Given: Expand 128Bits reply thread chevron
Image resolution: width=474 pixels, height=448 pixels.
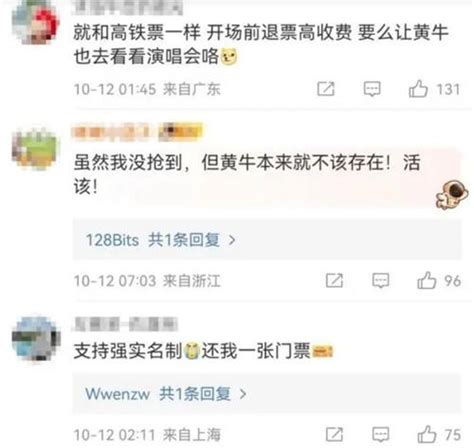Looking at the screenshot, I should [232, 240].
